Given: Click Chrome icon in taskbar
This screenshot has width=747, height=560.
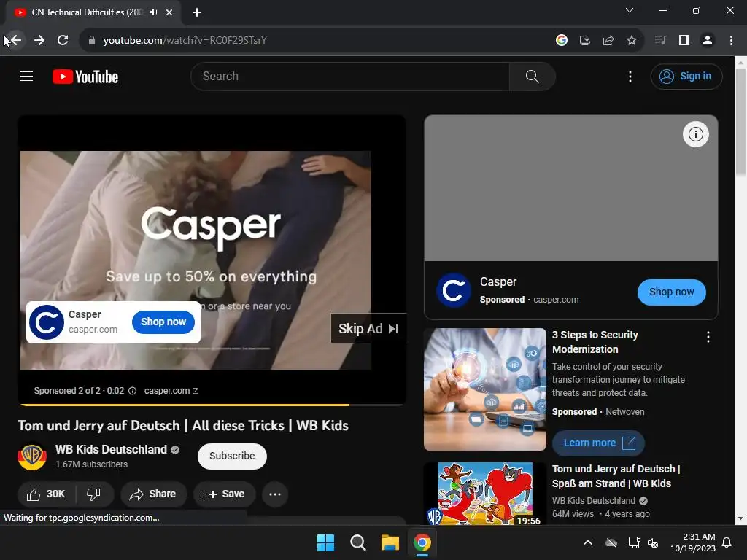Looking at the screenshot, I should (422, 542).
